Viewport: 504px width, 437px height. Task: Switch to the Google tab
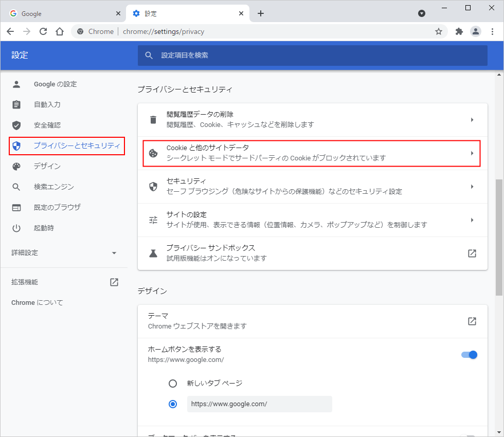tap(64, 13)
